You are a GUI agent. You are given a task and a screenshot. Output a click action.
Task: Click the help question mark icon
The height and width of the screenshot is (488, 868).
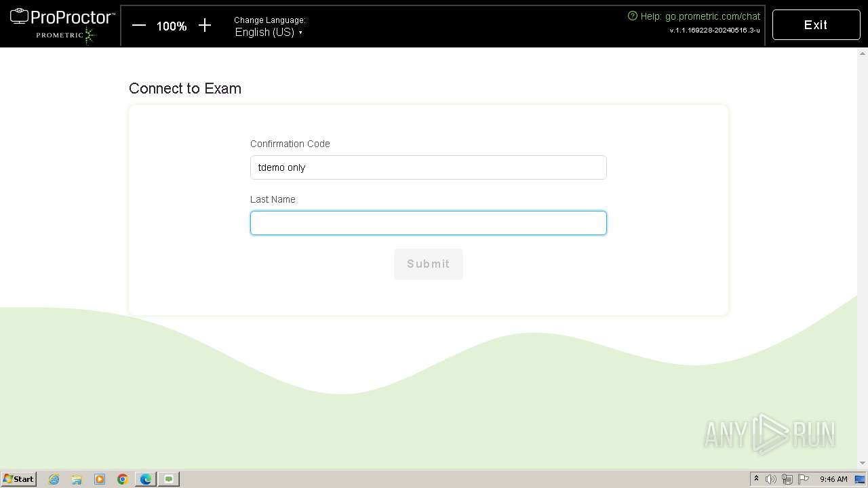633,16
